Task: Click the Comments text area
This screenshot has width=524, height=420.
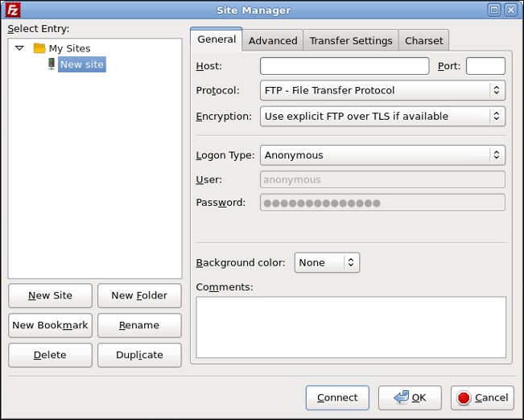Action: 351,326
